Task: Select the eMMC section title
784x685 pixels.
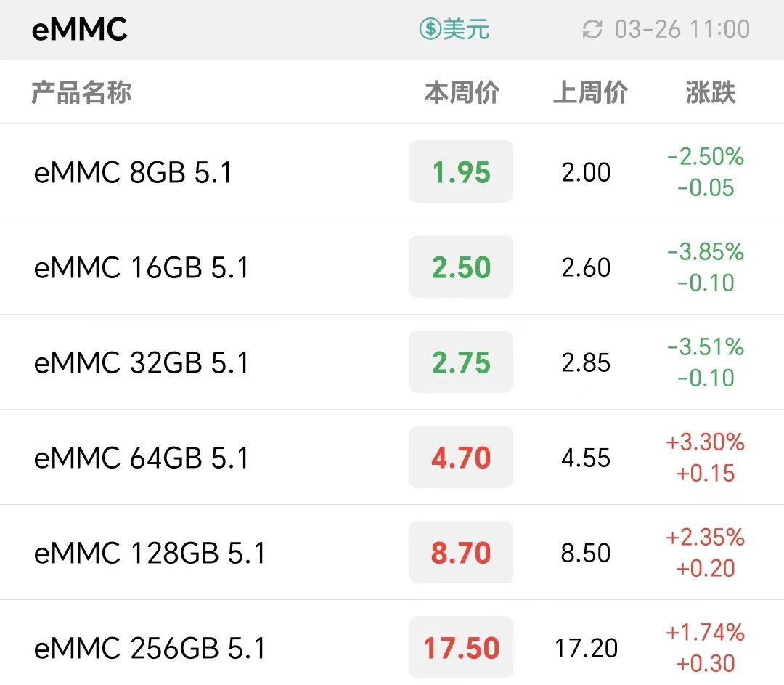Action: click(x=80, y=30)
